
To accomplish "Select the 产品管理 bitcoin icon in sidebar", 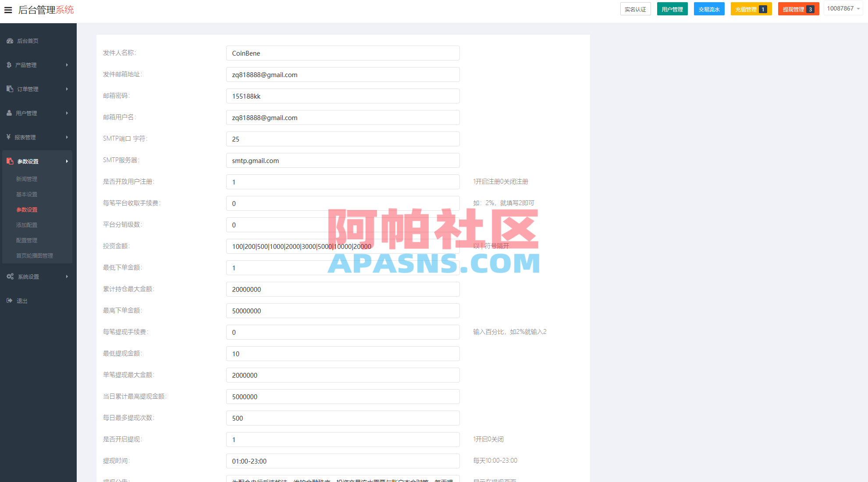I will (x=9, y=64).
